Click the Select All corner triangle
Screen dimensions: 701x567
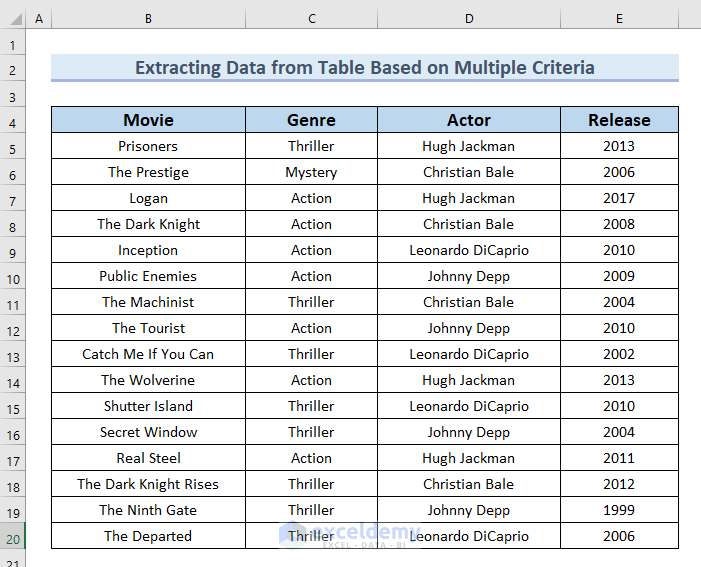click(13, 19)
